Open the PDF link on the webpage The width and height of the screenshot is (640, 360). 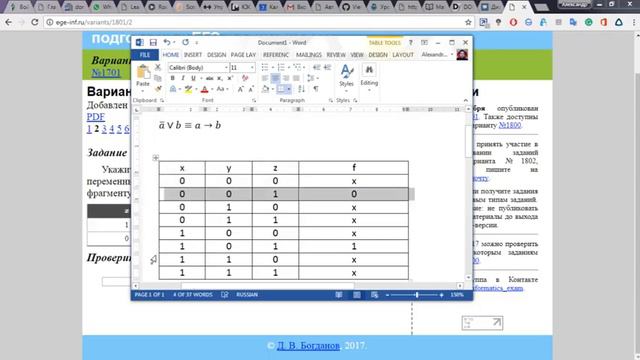(x=96, y=117)
